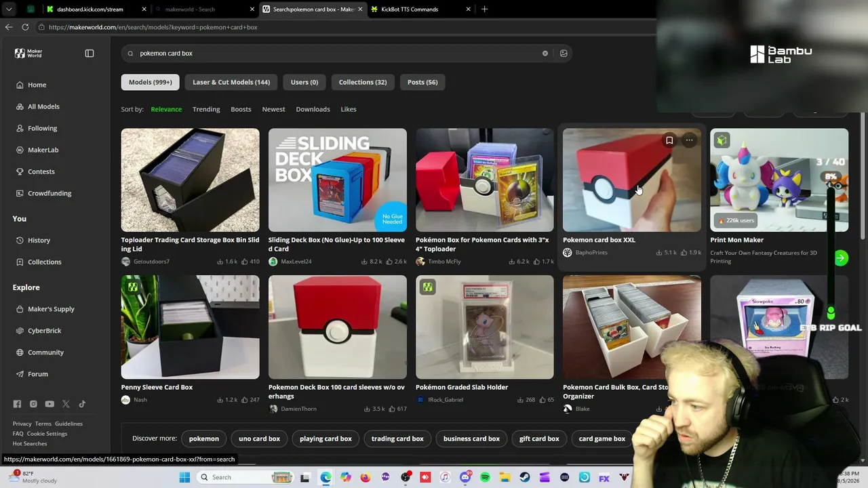868x488 pixels.
Task: Collapse the MakerWorld sidebar panel
Action: (90, 54)
